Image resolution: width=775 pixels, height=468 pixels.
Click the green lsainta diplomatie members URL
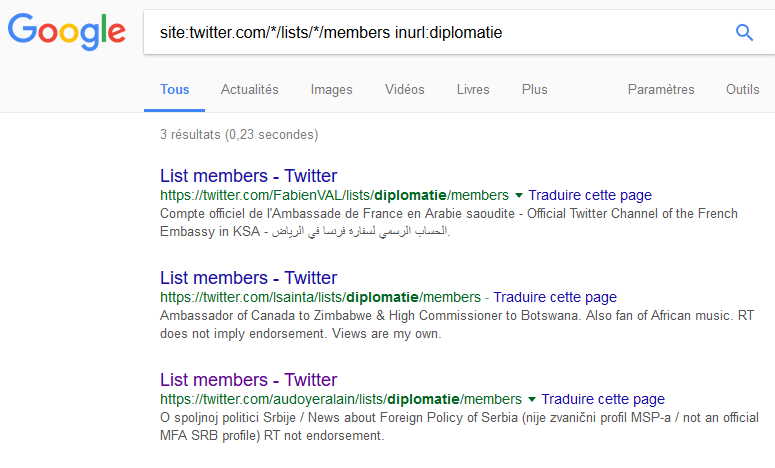click(320, 297)
